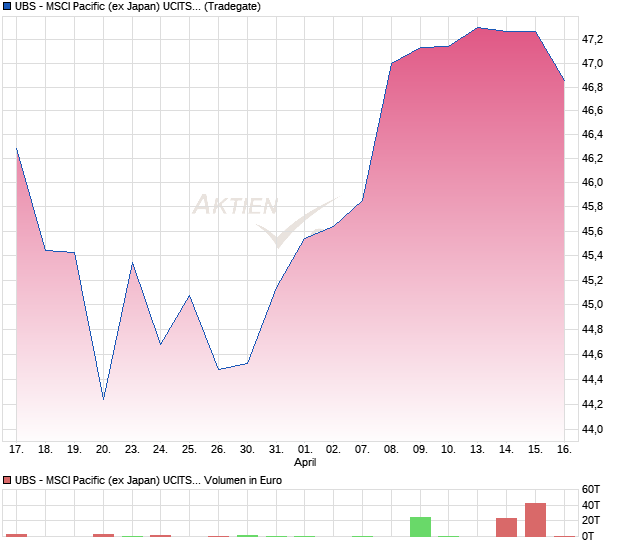This screenshot has height=546, width=620.
Task: Click the '46,0' price axis label
Action: click(x=592, y=182)
